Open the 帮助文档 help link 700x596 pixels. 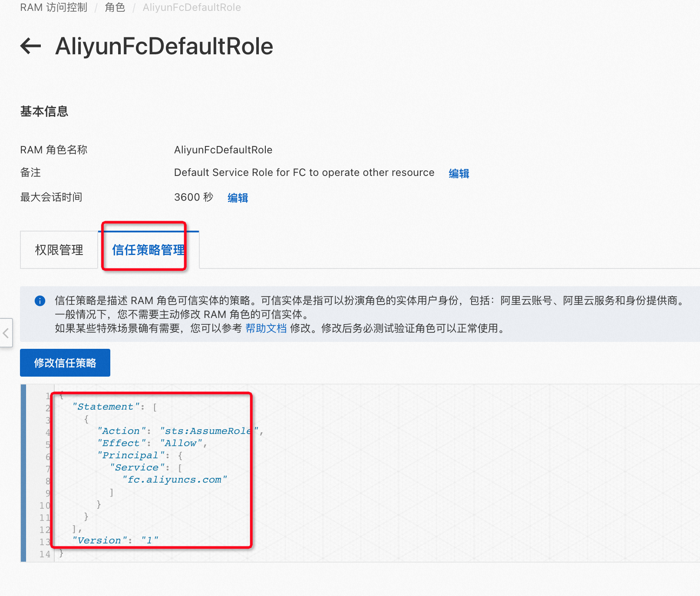coord(266,328)
